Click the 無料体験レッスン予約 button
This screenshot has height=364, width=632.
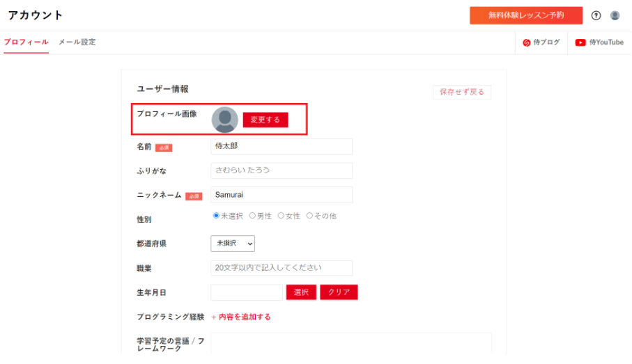coord(526,15)
